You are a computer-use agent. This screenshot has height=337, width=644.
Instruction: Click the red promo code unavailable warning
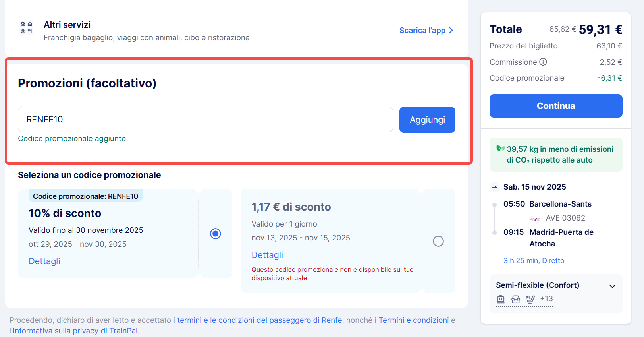point(332,274)
